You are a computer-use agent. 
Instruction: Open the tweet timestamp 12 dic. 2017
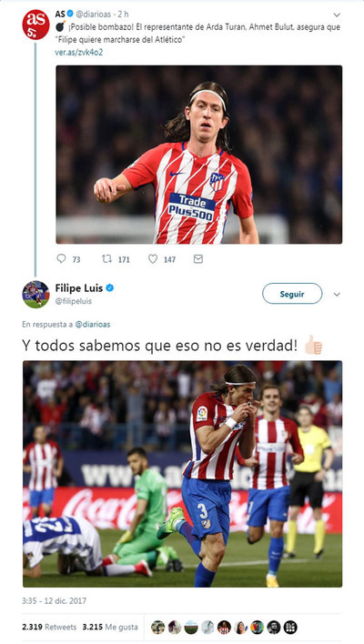[x=55, y=601]
